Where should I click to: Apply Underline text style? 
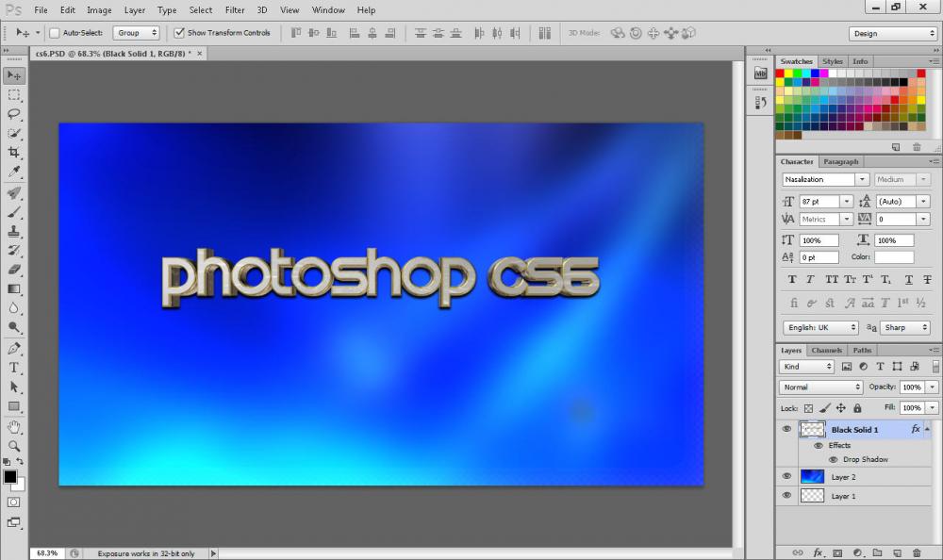909,280
